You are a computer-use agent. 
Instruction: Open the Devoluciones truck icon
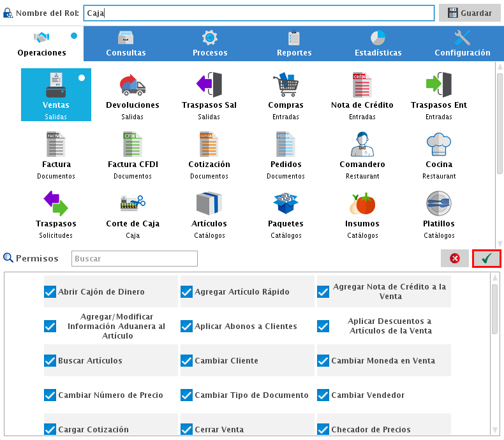click(133, 85)
